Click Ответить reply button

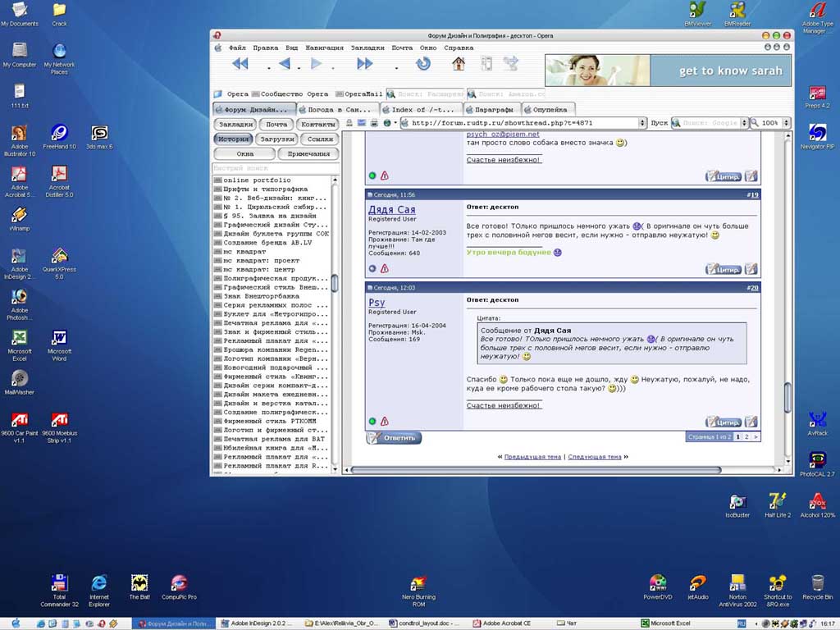[x=395, y=438]
